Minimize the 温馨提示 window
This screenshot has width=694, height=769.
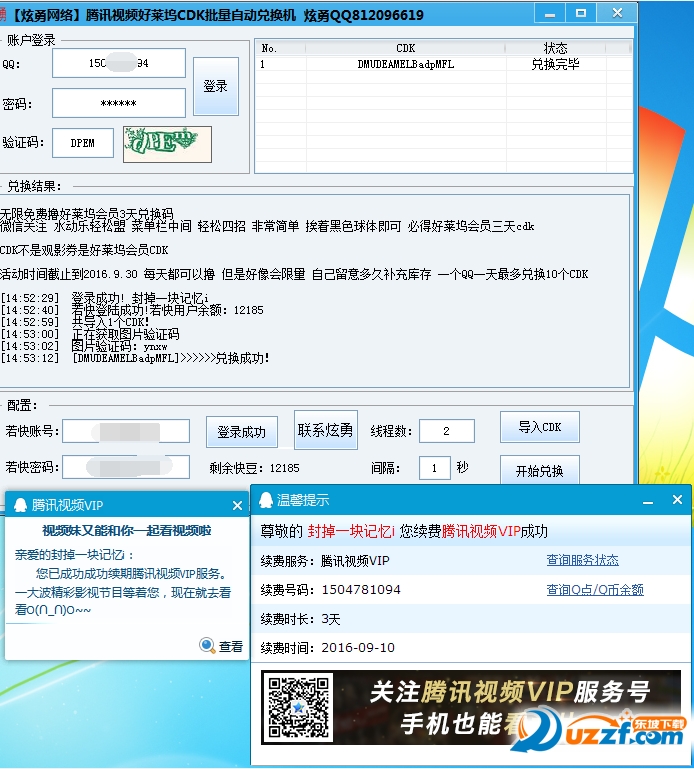(x=648, y=501)
